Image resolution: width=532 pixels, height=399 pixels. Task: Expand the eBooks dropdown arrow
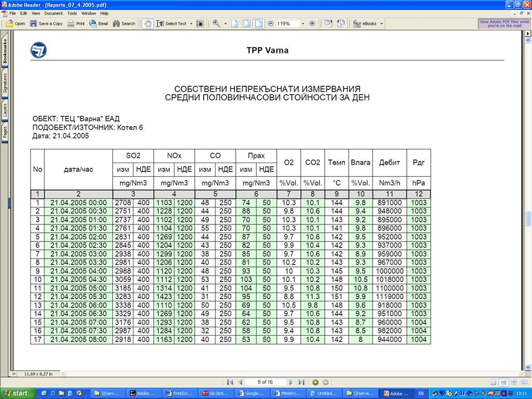(x=381, y=23)
